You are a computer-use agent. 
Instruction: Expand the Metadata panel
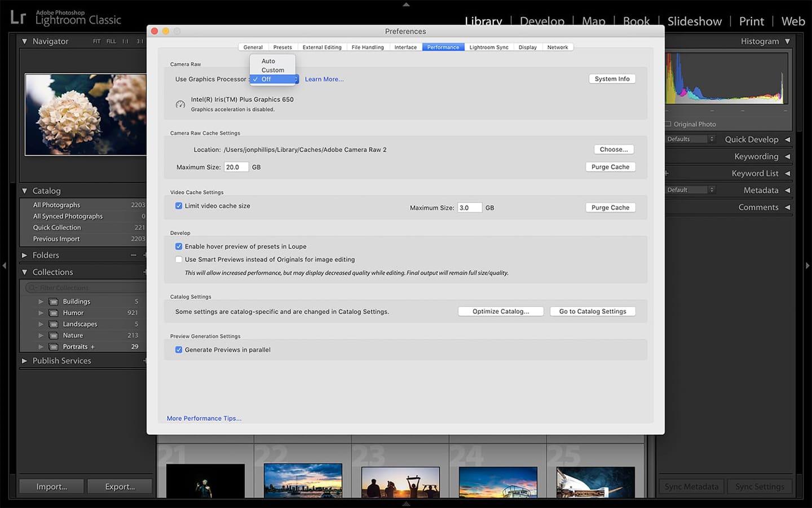[x=788, y=190]
